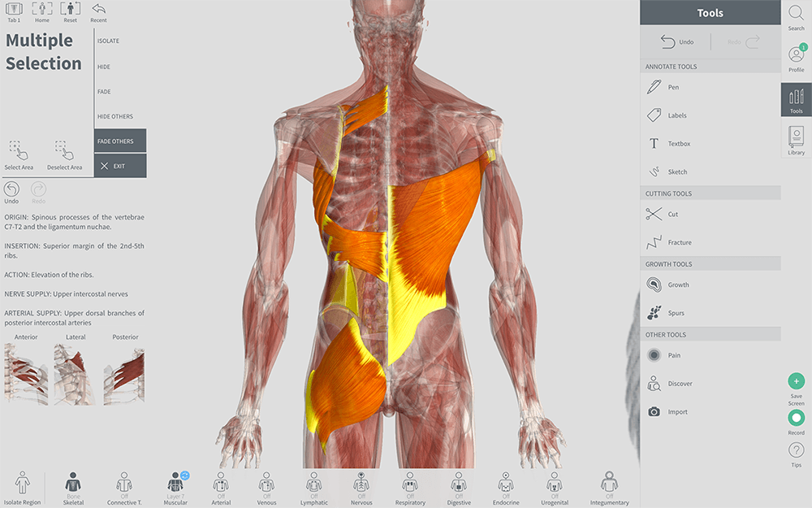Image resolution: width=812 pixels, height=508 pixels.
Task: Open the Lateral view thumbnail
Action: [x=76, y=374]
